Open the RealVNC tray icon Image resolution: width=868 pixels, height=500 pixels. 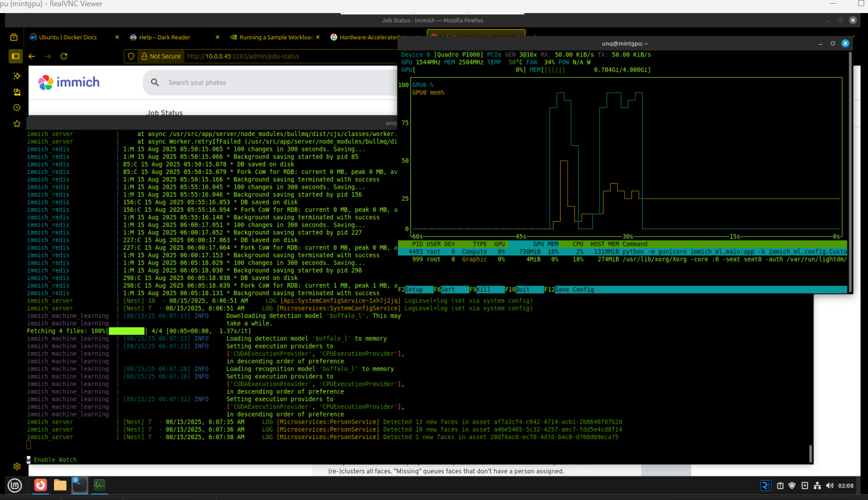pos(766,485)
